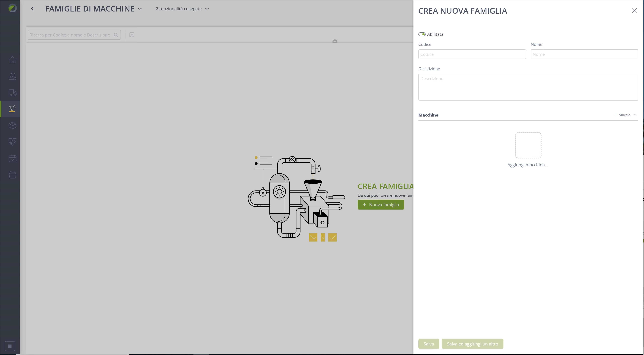Open the home icon in sidebar
The width and height of the screenshot is (644, 355).
12,60
